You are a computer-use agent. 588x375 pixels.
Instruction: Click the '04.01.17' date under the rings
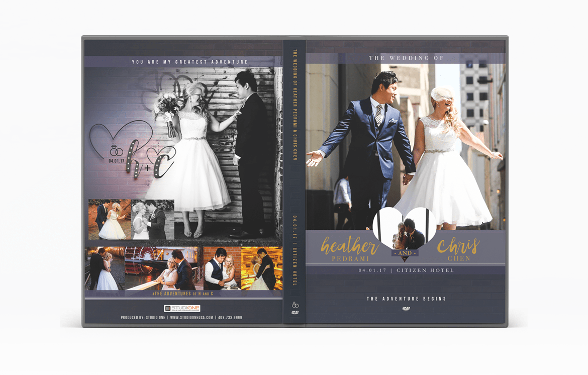[117, 161]
